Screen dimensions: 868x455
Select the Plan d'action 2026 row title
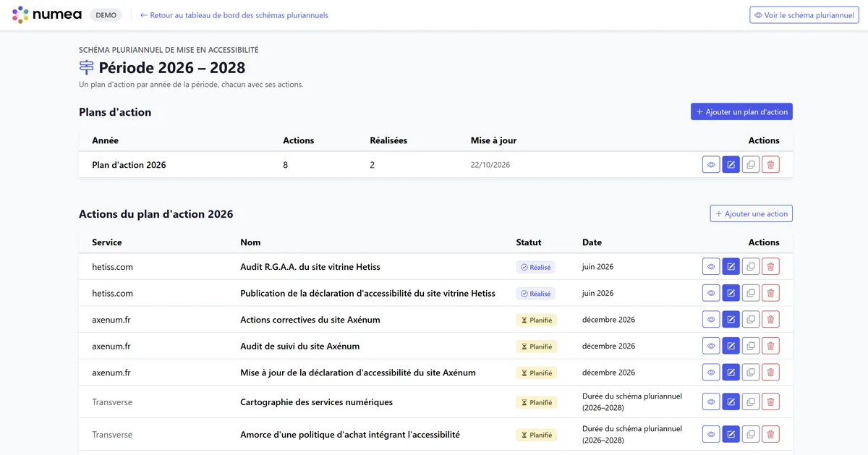coord(129,165)
